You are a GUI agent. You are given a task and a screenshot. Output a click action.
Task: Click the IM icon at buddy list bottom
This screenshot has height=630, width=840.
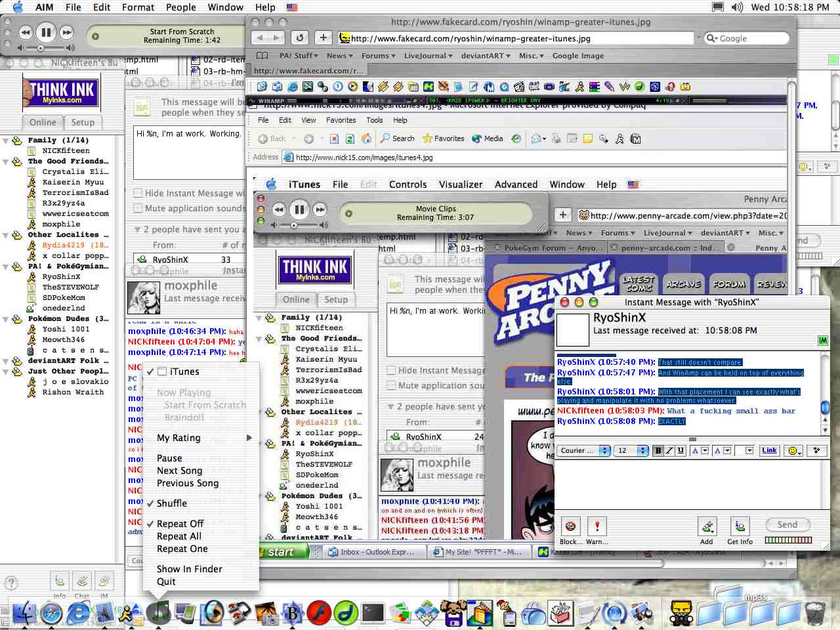[x=104, y=581]
